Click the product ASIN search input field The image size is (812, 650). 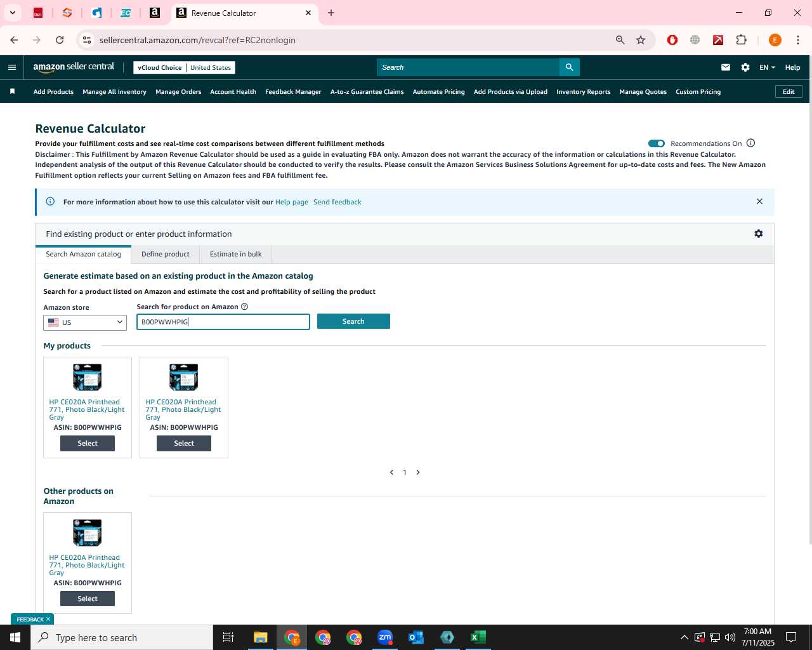223,322
